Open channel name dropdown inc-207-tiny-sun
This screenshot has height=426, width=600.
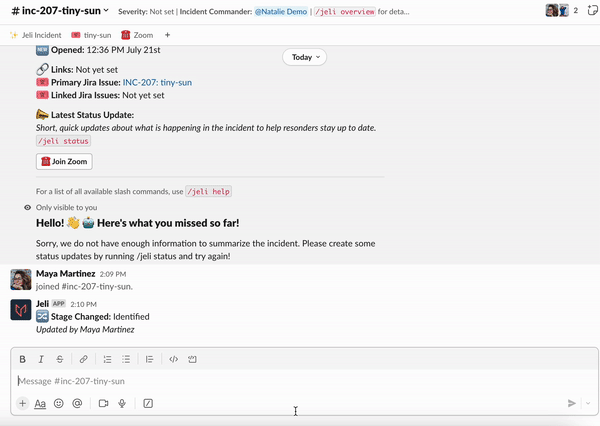(60, 11)
